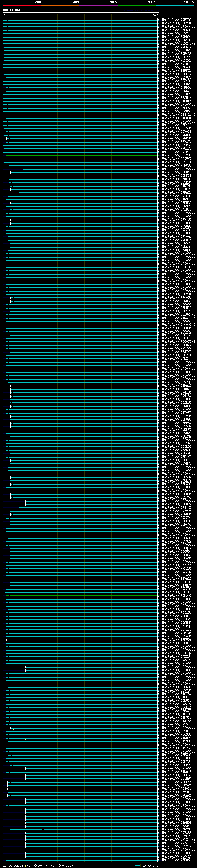Image resolution: width=197 pixels, height=868 pixels.
Task: Open UniRef100_C0P4B5 hit
Action: tap(177, 67)
